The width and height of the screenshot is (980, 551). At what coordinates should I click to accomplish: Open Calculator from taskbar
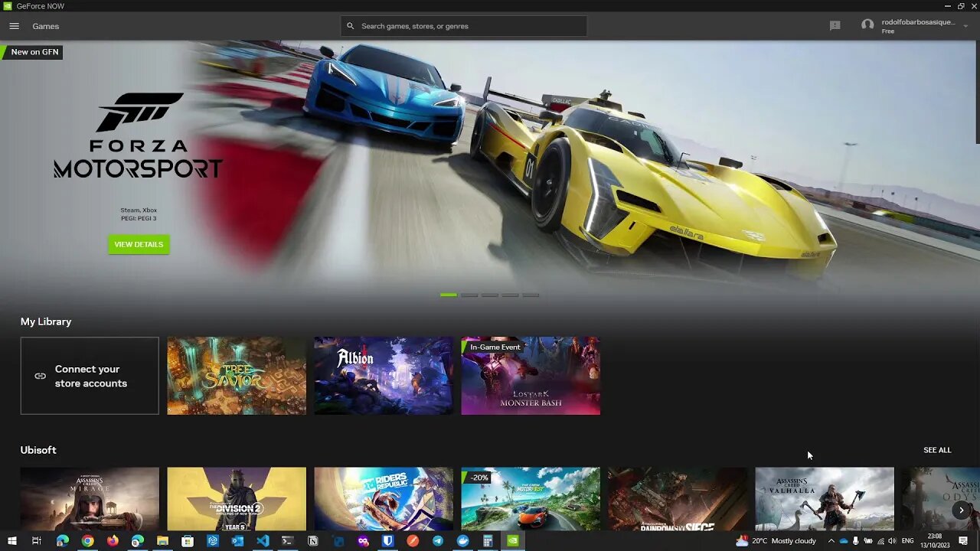coord(487,540)
